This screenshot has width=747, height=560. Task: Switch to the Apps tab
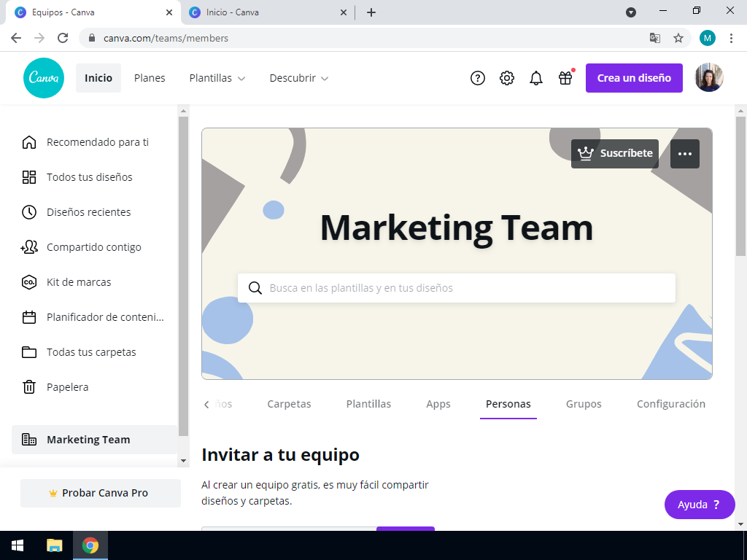pos(438,404)
